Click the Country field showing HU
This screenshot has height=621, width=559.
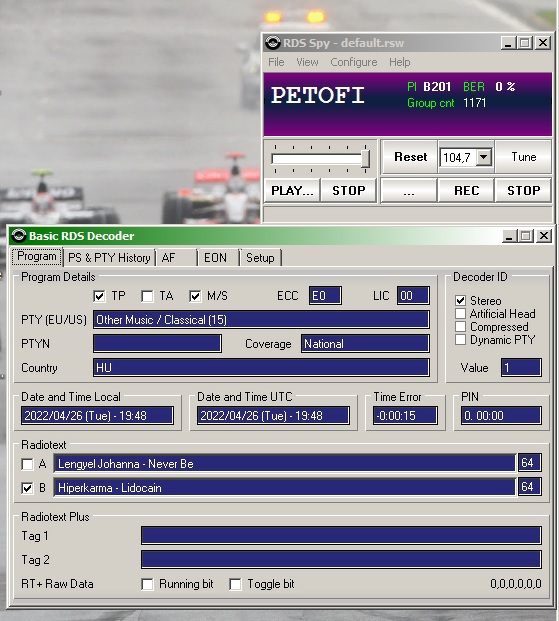pos(261,368)
